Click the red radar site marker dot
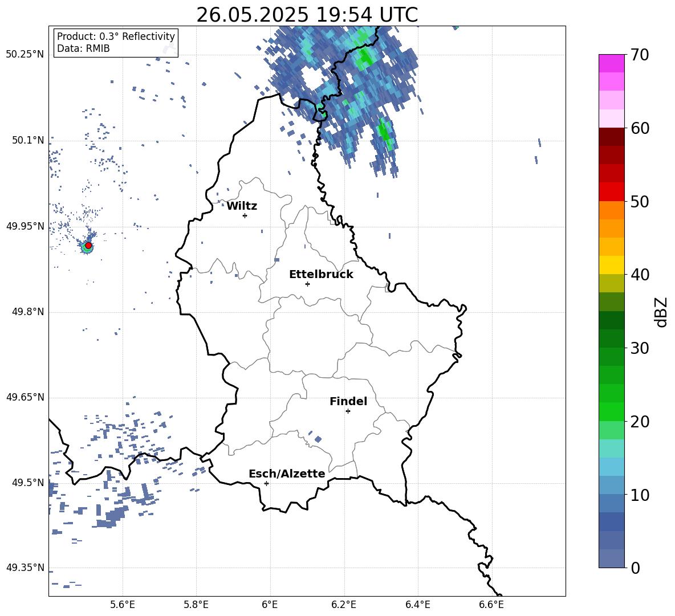The height and width of the screenshot is (616, 675). pyautogui.click(x=88, y=246)
